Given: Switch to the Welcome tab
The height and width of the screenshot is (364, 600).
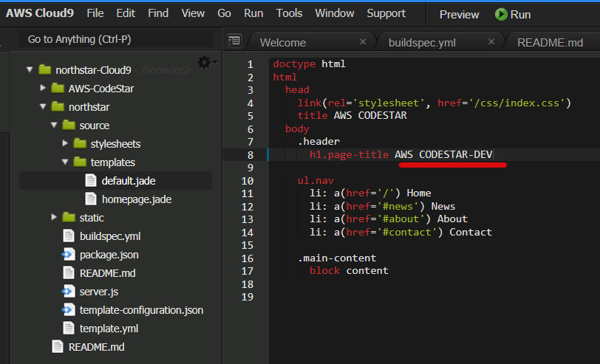Looking at the screenshot, I should click(283, 42).
